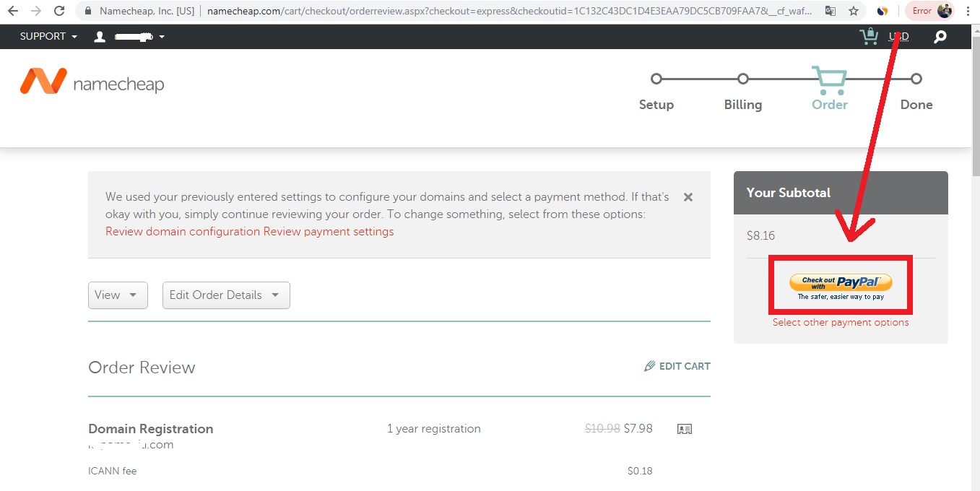Change the USD currency selector

pyautogui.click(x=898, y=37)
